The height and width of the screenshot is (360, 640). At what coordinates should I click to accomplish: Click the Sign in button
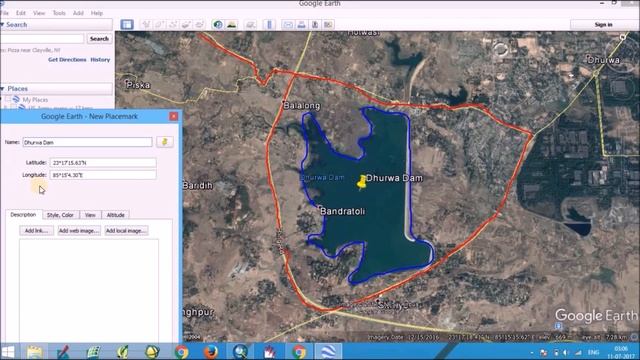pyautogui.click(x=603, y=25)
